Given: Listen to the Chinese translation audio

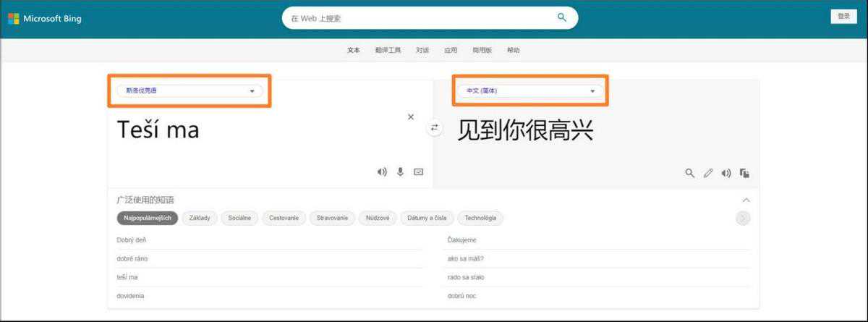Looking at the screenshot, I should pyautogui.click(x=726, y=173).
